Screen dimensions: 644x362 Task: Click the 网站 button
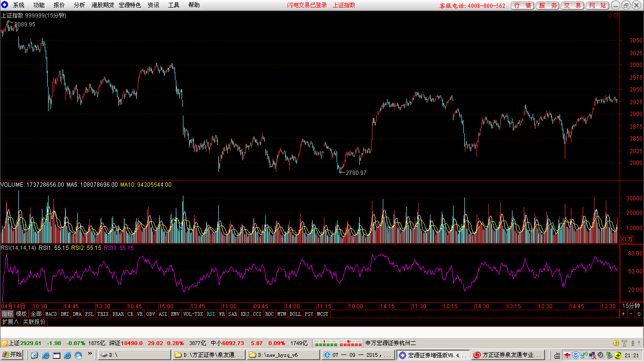click(x=597, y=6)
